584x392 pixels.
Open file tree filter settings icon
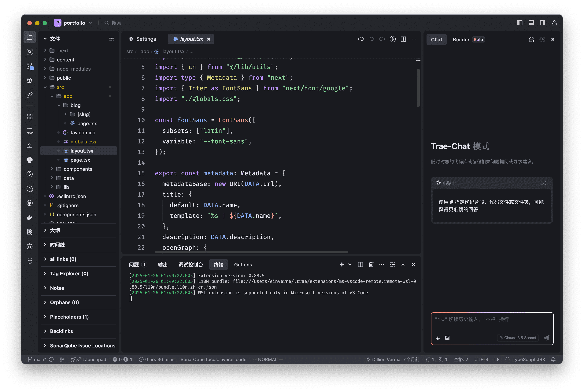(x=112, y=39)
